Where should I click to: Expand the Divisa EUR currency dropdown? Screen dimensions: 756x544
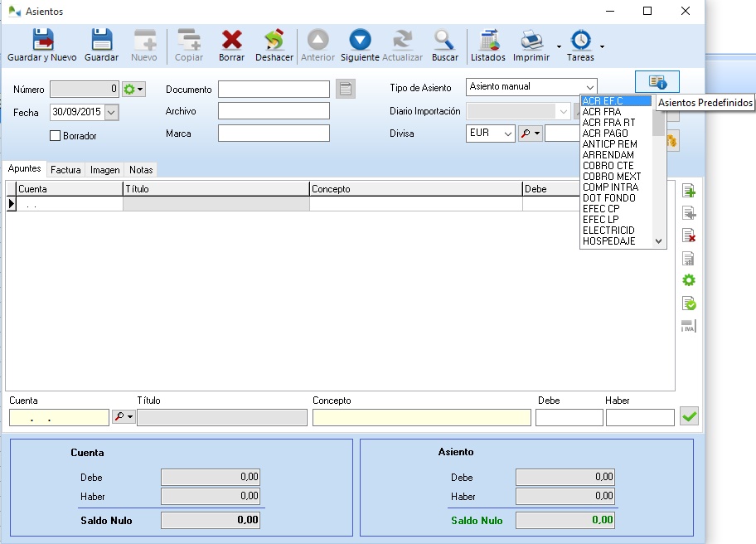coord(507,134)
